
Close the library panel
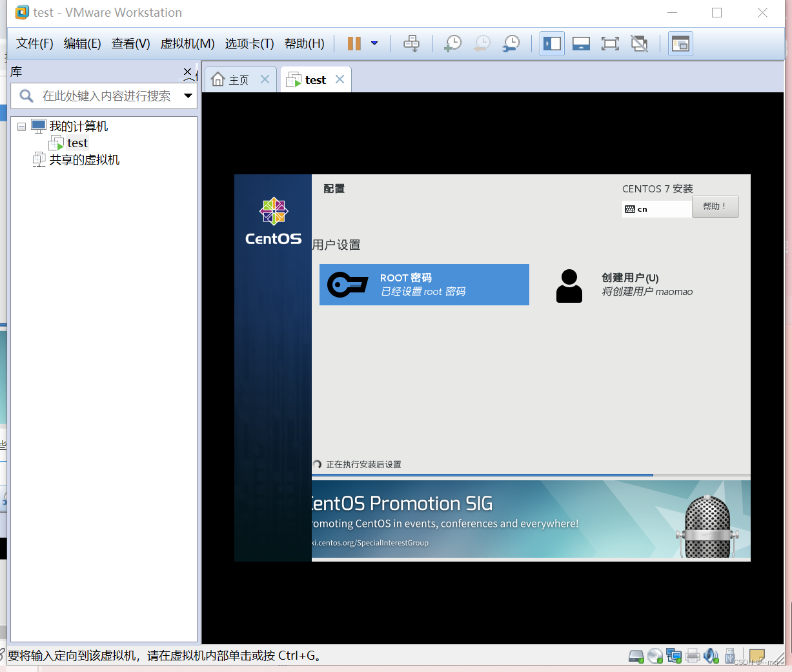click(188, 71)
